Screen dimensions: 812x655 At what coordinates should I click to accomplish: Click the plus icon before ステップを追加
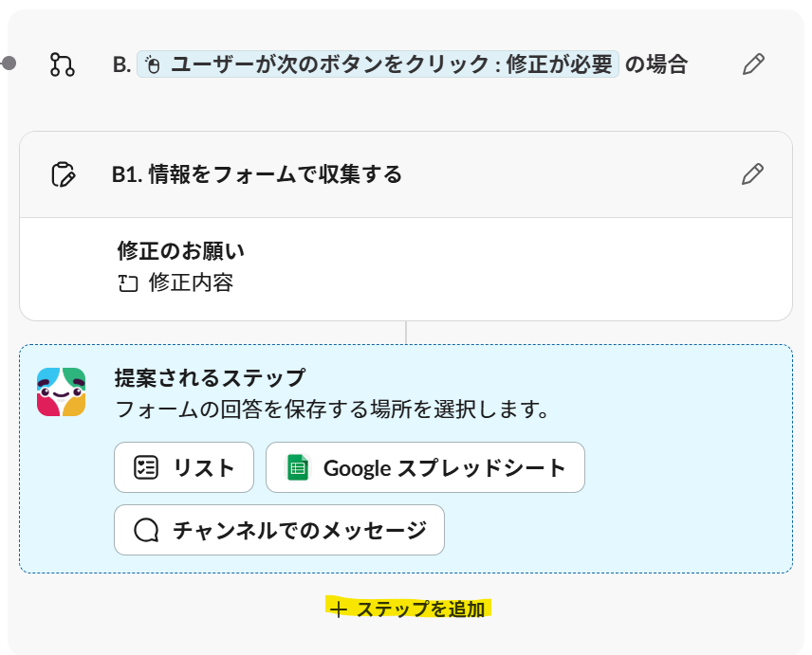(x=338, y=610)
